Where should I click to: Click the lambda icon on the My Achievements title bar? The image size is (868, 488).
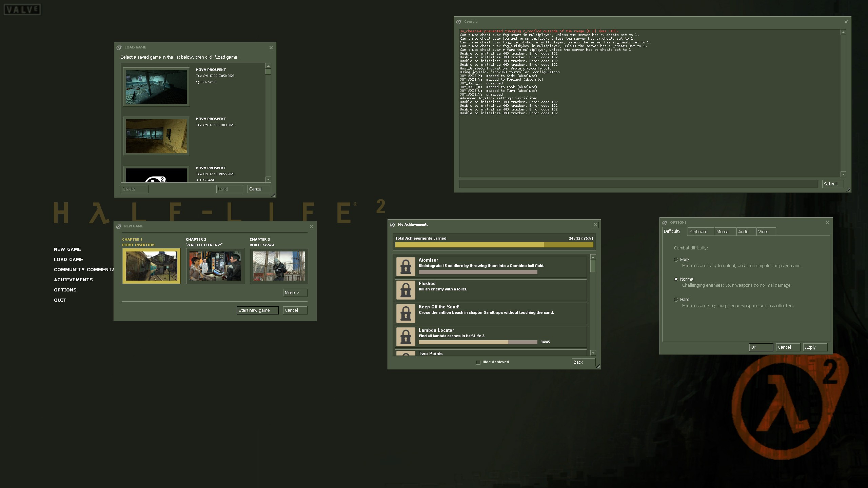[392, 224]
